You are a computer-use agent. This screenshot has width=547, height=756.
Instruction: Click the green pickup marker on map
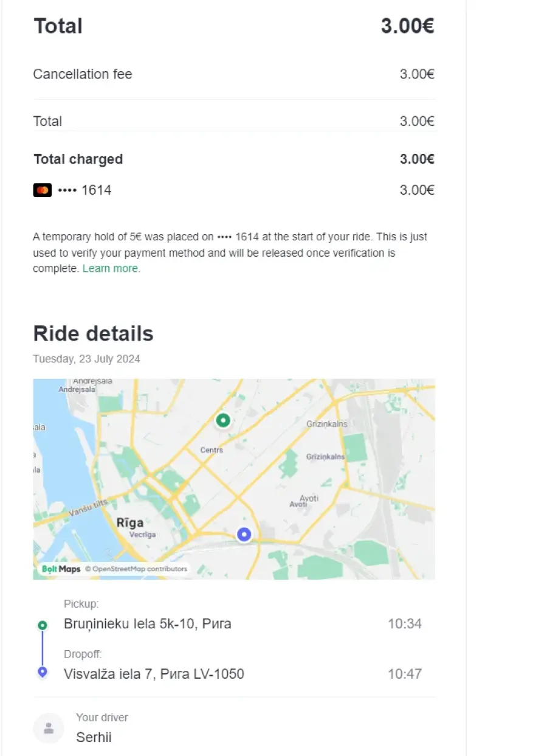pos(223,420)
